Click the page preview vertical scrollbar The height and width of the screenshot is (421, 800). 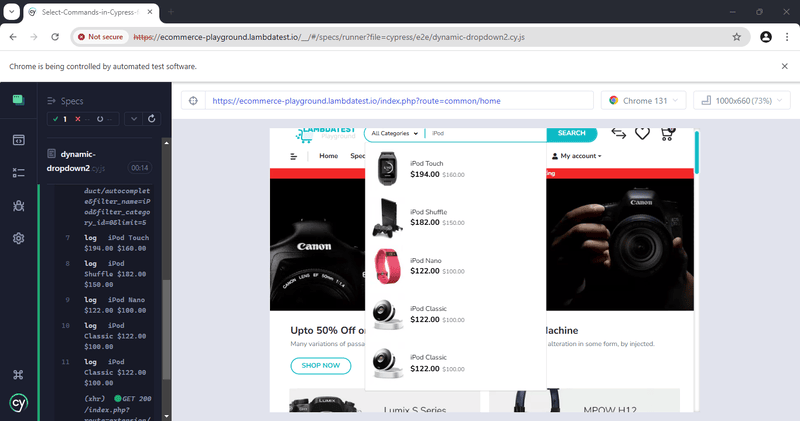[696, 153]
